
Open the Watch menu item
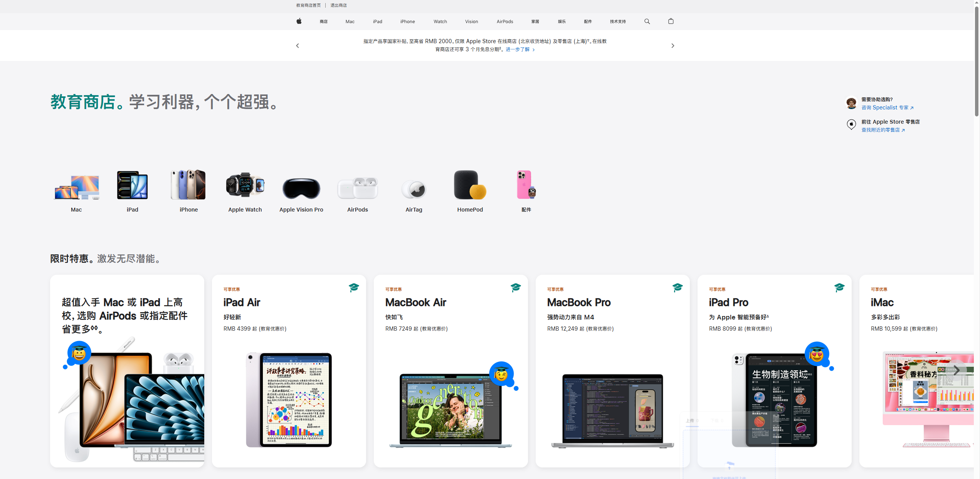click(440, 22)
